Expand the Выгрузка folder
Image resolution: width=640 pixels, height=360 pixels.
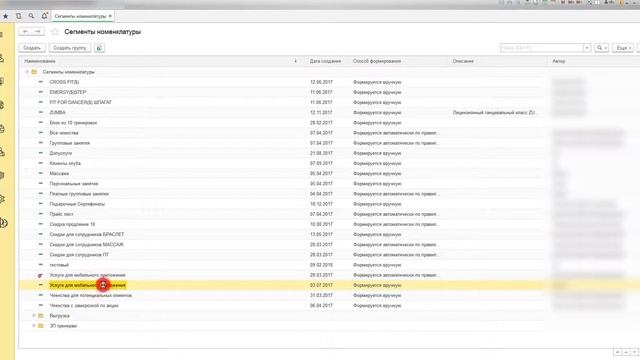34,316
